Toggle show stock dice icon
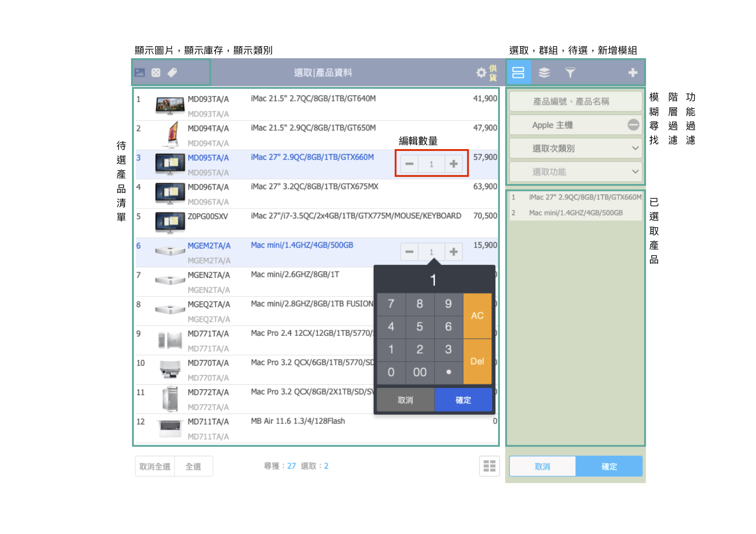 click(x=156, y=72)
